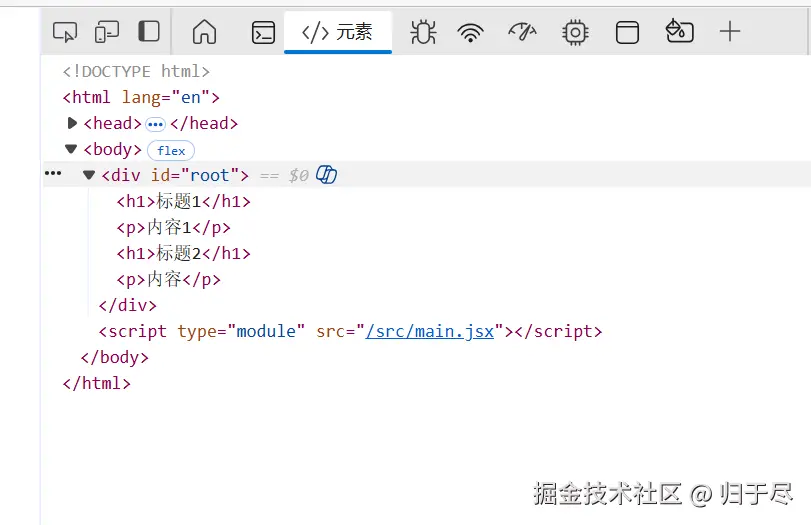
Task: Click the type attribute value "module"
Action: (266, 331)
